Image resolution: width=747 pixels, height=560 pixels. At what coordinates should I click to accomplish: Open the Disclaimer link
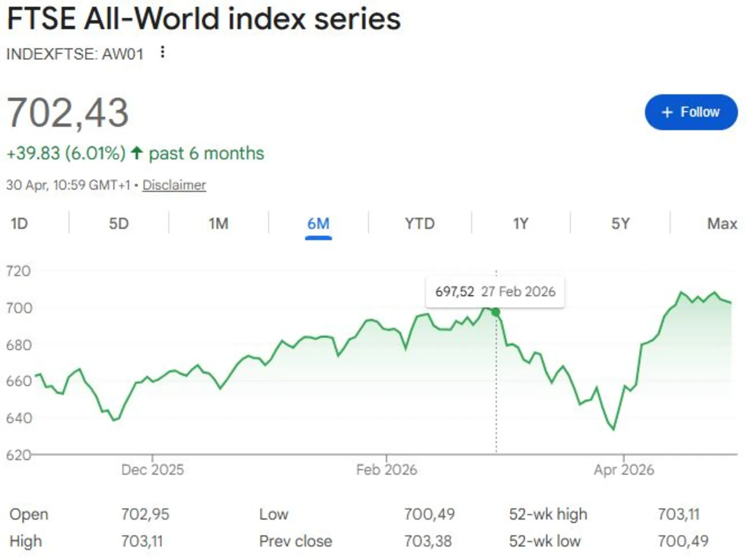pos(174,185)
